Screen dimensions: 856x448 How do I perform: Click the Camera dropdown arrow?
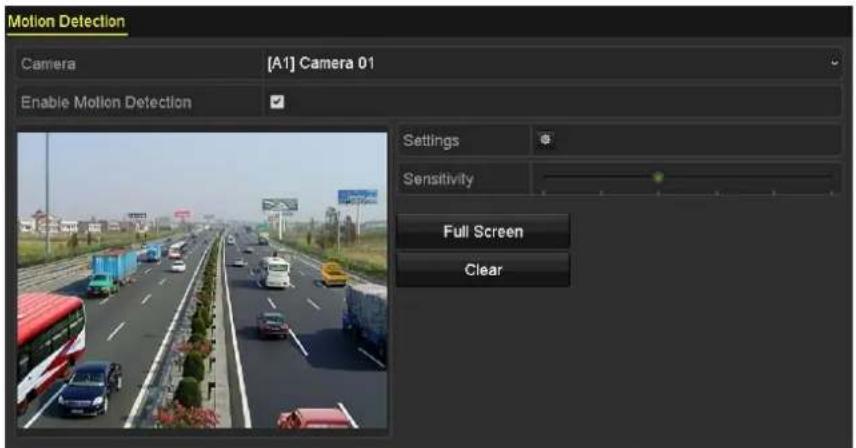[834, 63]
